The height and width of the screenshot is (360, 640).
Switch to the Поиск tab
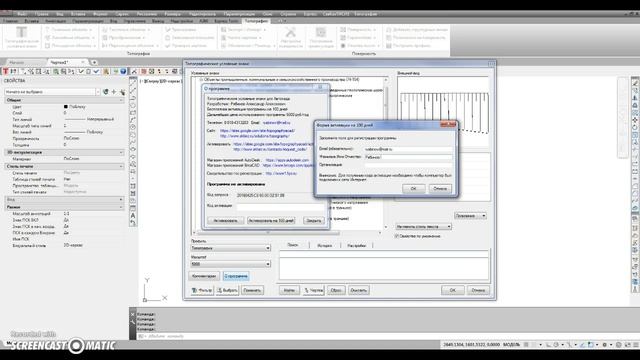coord(293,245)
